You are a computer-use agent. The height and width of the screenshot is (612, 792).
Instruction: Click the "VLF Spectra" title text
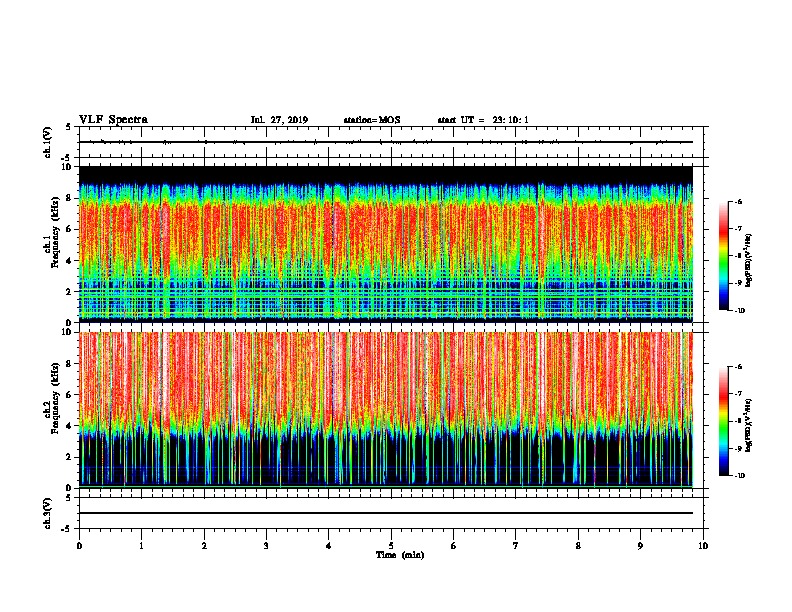(113, 120)
